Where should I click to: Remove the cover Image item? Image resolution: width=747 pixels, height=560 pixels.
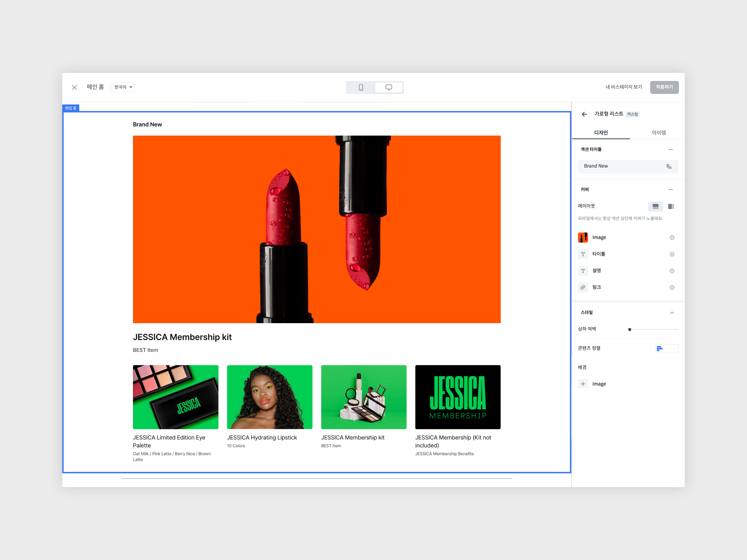(x=672, y=238)
